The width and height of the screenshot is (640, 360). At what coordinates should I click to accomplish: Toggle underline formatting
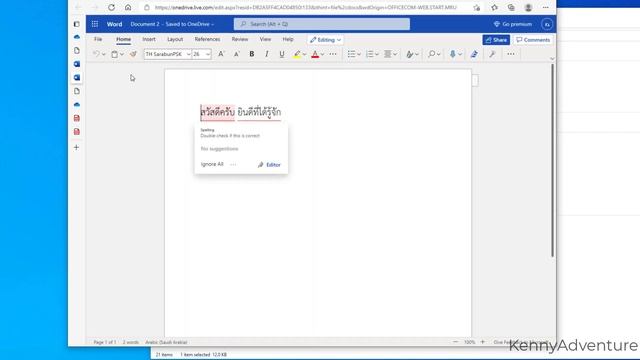(x=282, y=54)
